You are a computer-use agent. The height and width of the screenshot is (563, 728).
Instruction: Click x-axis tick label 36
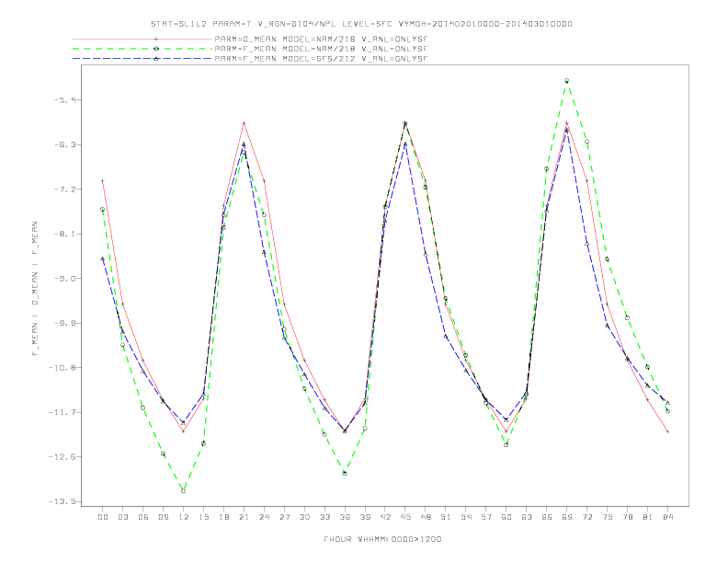click(345, 517)
